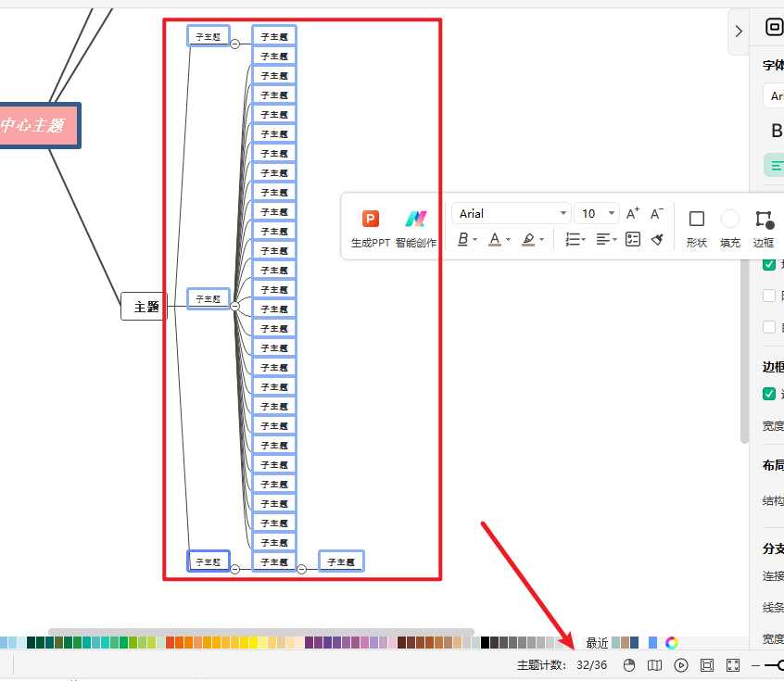Viewport: 784px width, 681px height.
Task: Open the 填充 fill option
Action: pyautogui.click(x=730, y=229)
